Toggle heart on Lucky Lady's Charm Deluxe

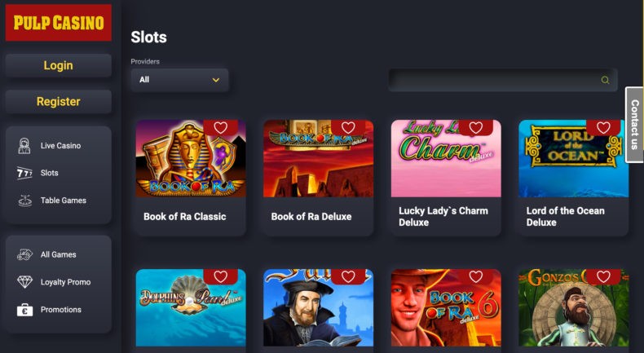[475, 128]
